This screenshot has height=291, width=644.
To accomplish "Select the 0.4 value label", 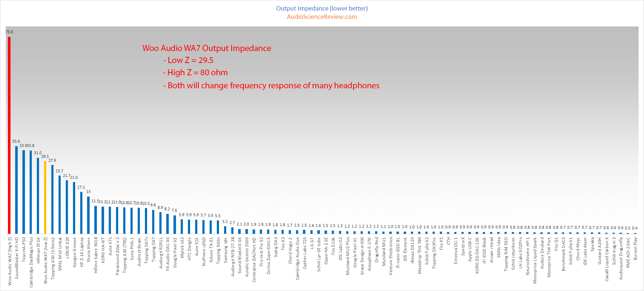I will click(635, 228).
